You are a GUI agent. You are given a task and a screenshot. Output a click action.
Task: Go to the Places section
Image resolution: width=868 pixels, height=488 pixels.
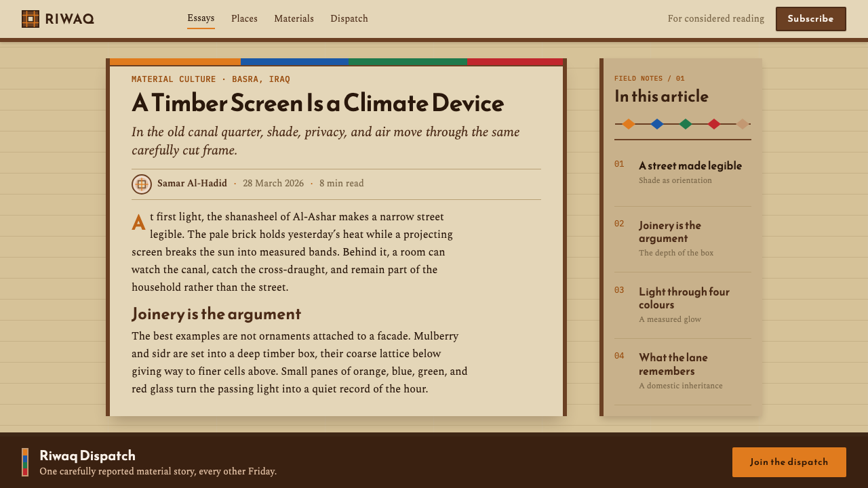tap(244, 19)
